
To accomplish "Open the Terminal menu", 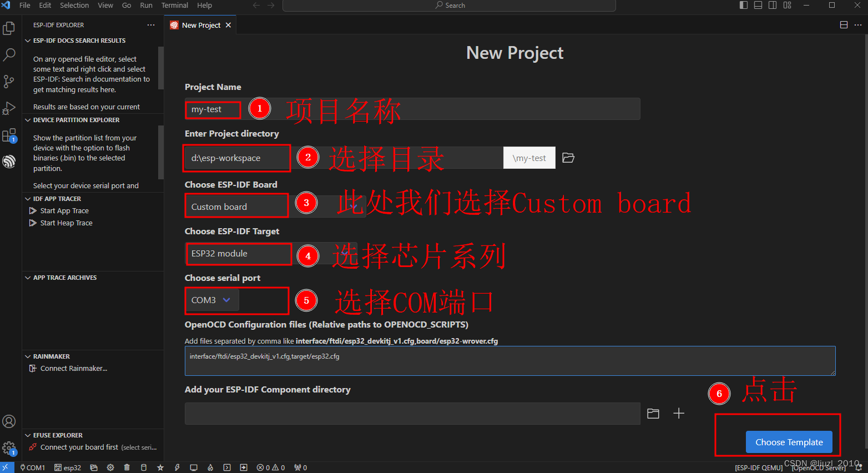I will click(x=175, y=5).
